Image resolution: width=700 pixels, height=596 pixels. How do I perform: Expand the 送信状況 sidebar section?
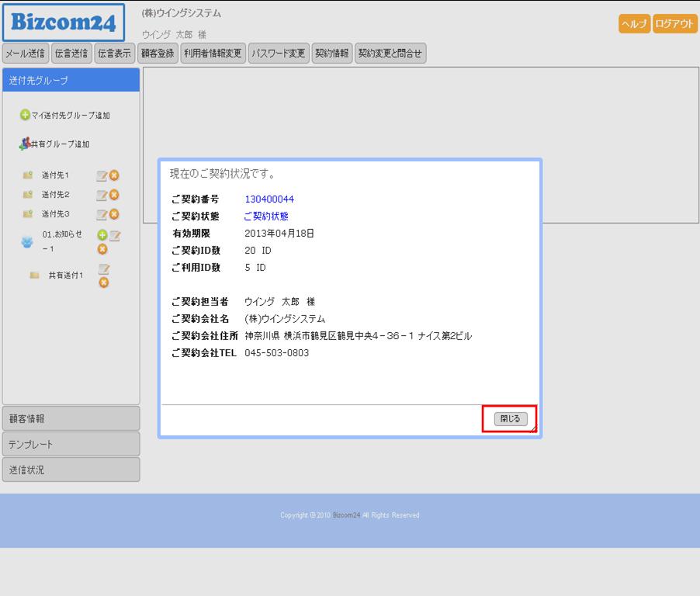click(71, 470)
